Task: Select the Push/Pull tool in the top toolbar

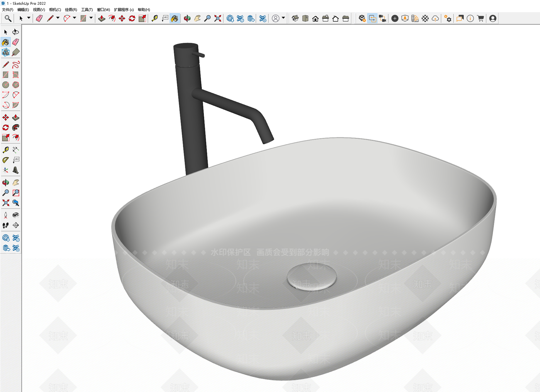Action: click(x=102, y=18)
